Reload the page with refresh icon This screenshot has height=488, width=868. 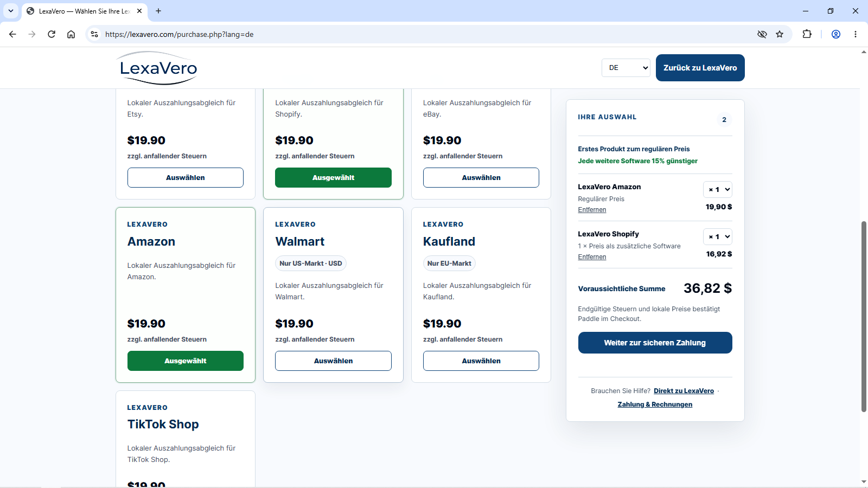(x=52, y=34)
